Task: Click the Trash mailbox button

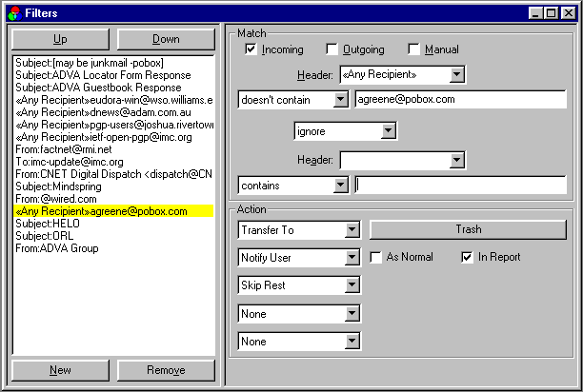Action: 468,229
